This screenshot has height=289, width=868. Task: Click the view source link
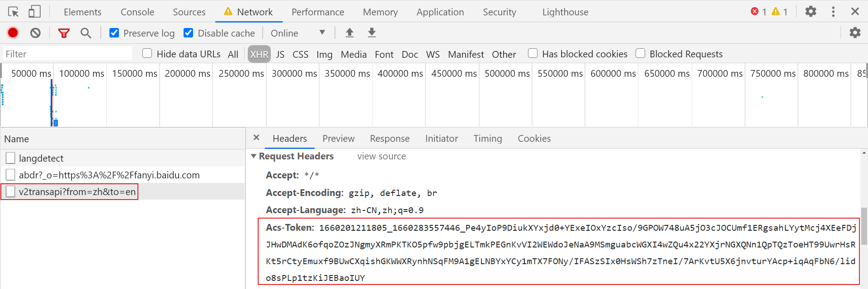click(x=381, y=156)
